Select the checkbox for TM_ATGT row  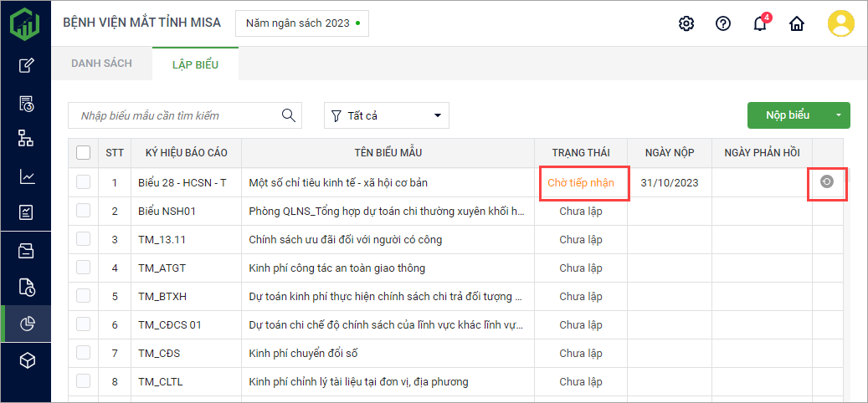point(84,268)
